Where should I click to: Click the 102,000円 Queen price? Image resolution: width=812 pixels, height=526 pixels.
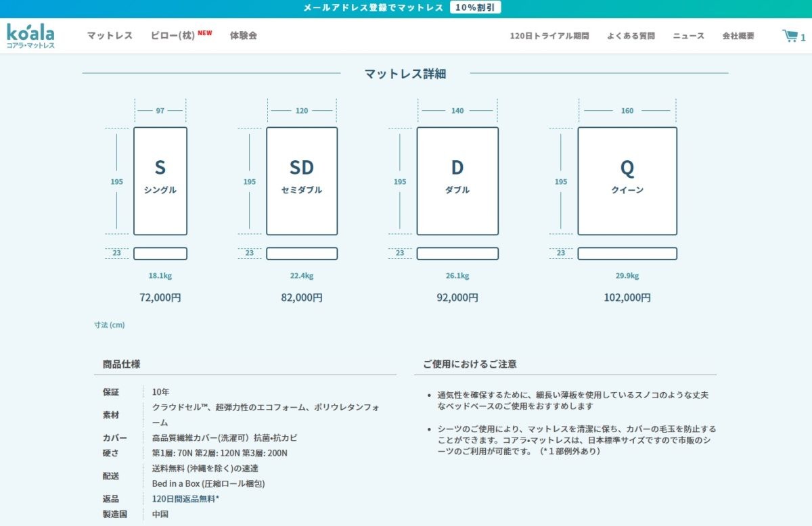pos(627,297)
